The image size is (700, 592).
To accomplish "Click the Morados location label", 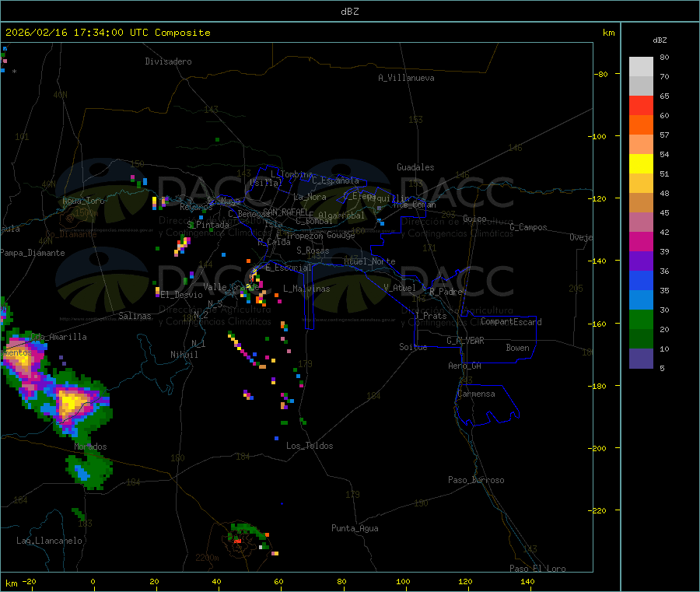I will 90,447.
